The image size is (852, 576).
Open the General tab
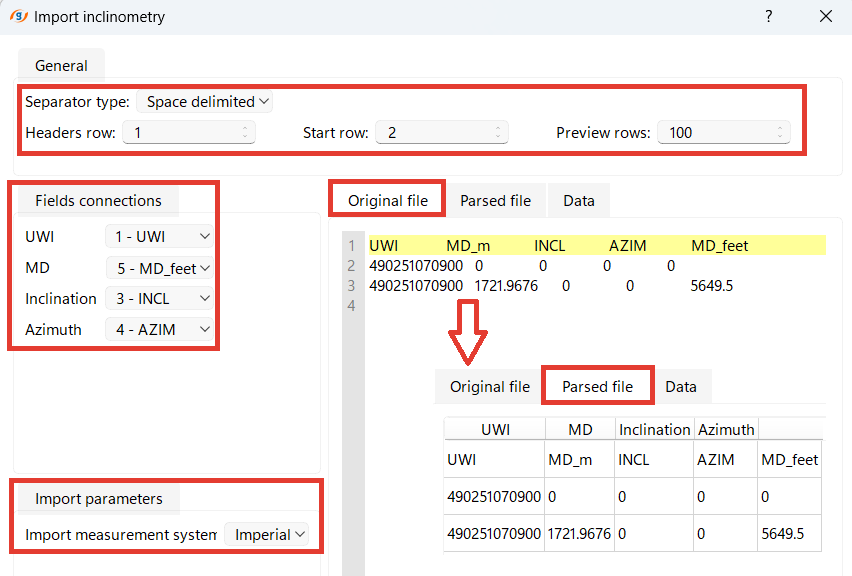(x=61, y=66)
